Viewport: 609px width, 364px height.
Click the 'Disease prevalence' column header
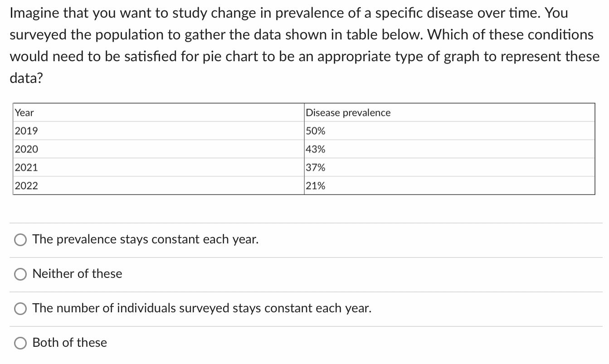point(348,113)
